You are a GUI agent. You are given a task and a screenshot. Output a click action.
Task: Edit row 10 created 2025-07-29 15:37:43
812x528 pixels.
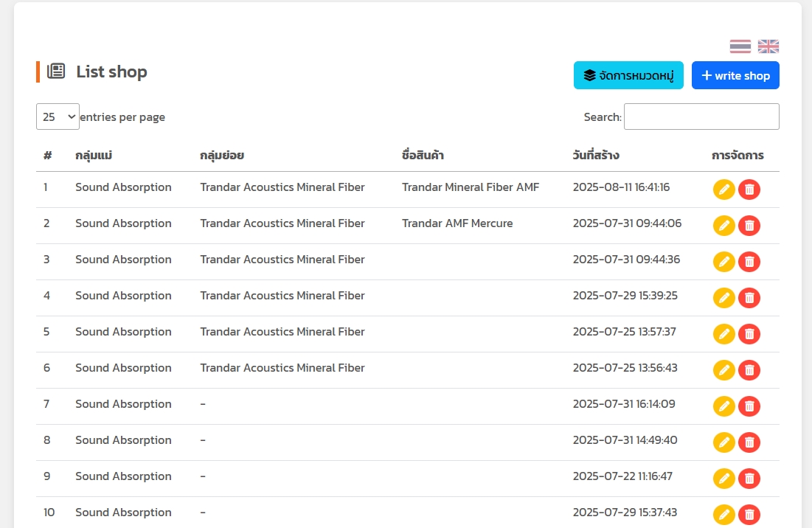(x=724, y=515)
